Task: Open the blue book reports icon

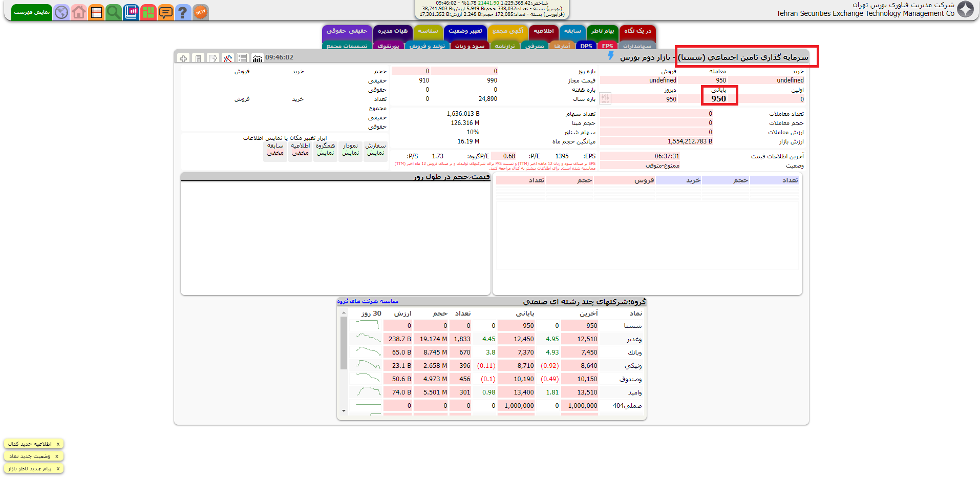Action: 131,12
